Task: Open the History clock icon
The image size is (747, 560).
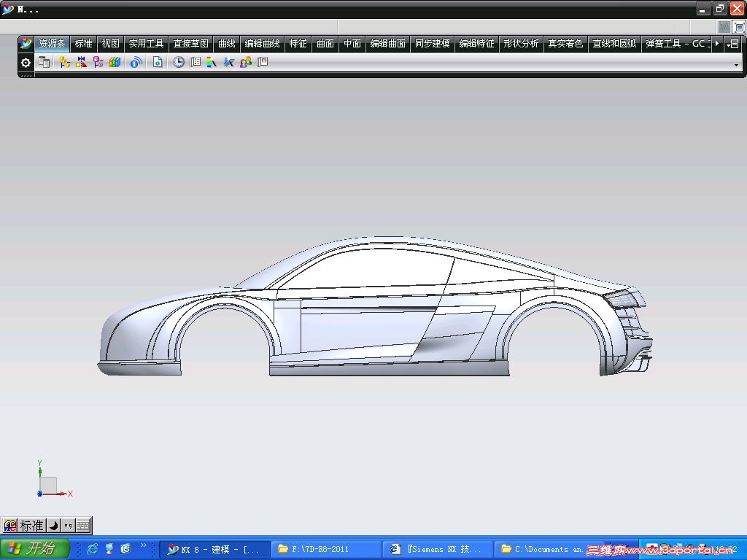Action: [179, 62]
